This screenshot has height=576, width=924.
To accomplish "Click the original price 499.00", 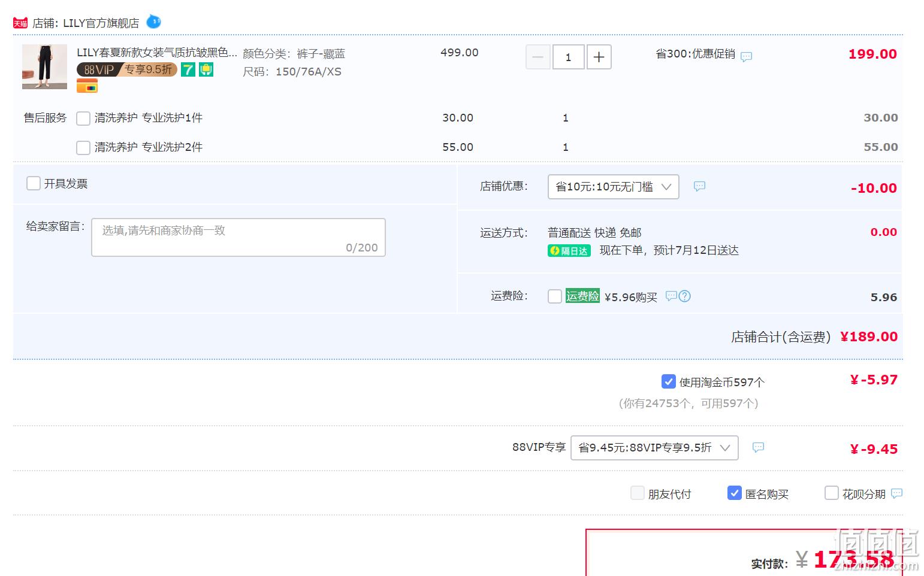I will [460, 53].
